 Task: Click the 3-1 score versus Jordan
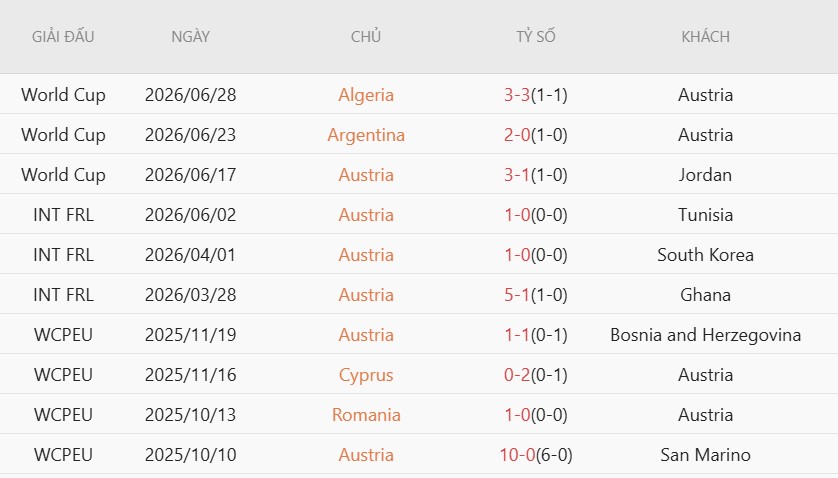point(517,175)
